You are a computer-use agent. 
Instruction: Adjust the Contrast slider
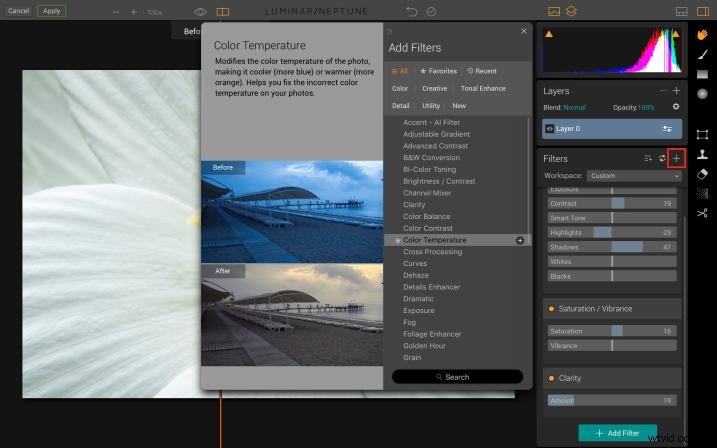click(x=612, y=203)
